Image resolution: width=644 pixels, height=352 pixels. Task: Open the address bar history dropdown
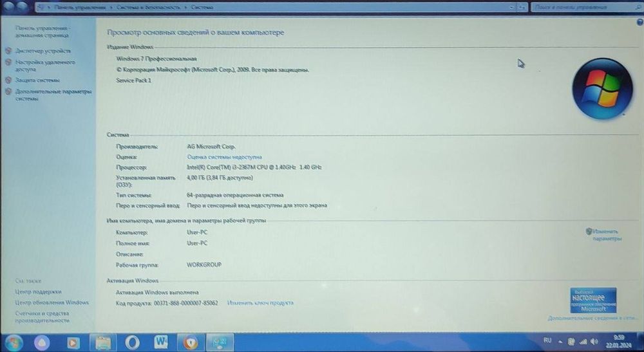512,7
